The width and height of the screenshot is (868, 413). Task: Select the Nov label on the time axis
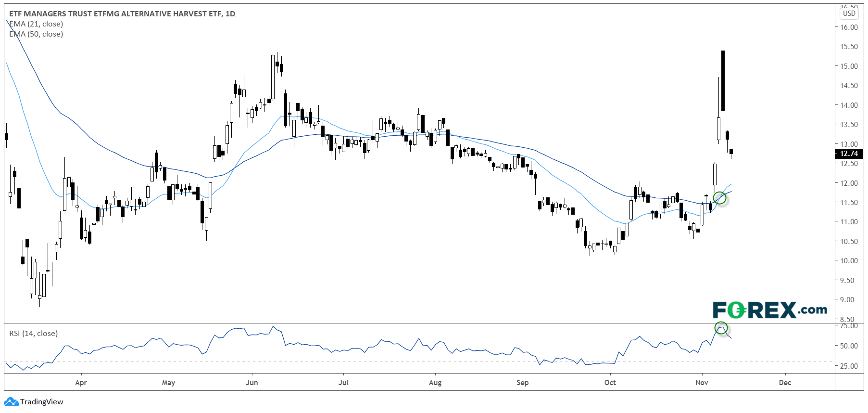(702, 383)
